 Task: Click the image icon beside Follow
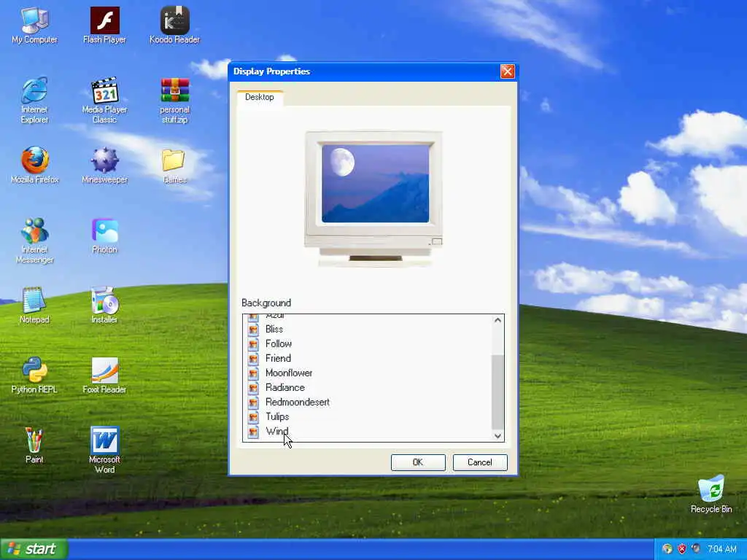click(253, 344)
